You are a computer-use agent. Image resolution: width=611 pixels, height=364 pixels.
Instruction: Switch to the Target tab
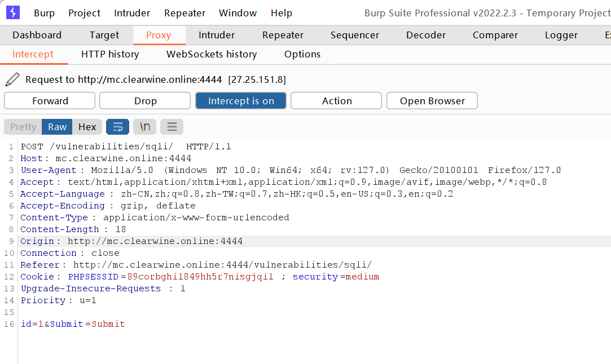coord(104,35)
